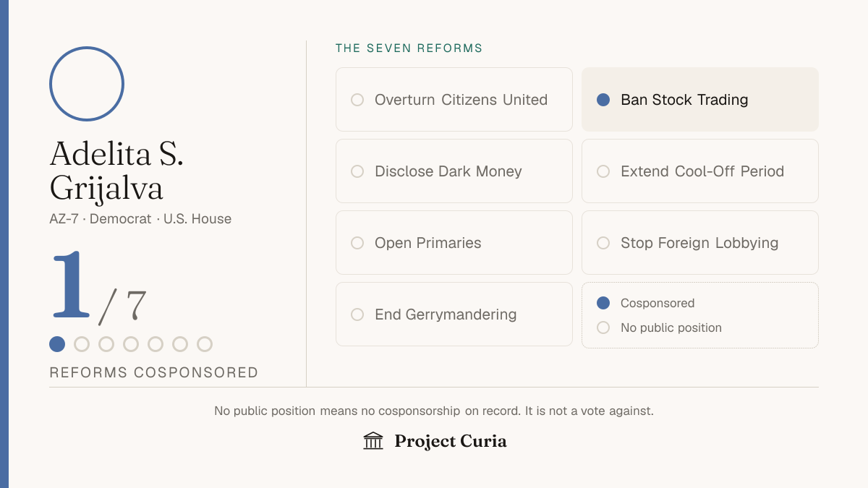868x488 pixels.
Task: Toggle the Open Primaries circle
Action: pyautogui.click(x=357, y=243)
